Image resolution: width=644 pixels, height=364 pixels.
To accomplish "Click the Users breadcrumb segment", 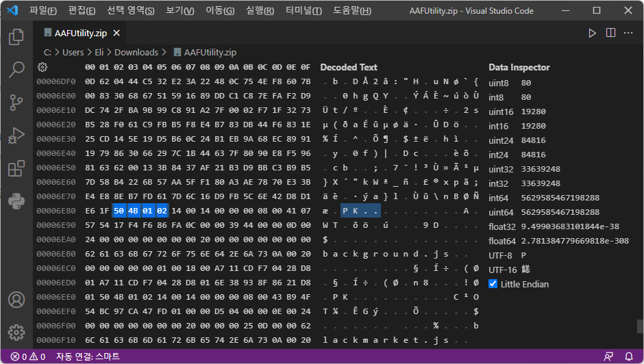I will click(x=73, y=52).
